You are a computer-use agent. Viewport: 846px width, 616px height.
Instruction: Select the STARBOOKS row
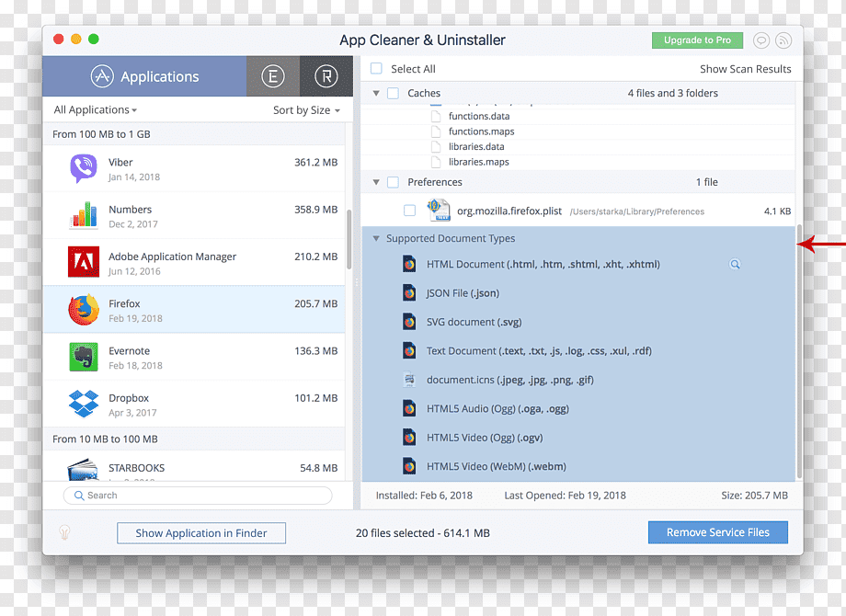click(194, 466)
